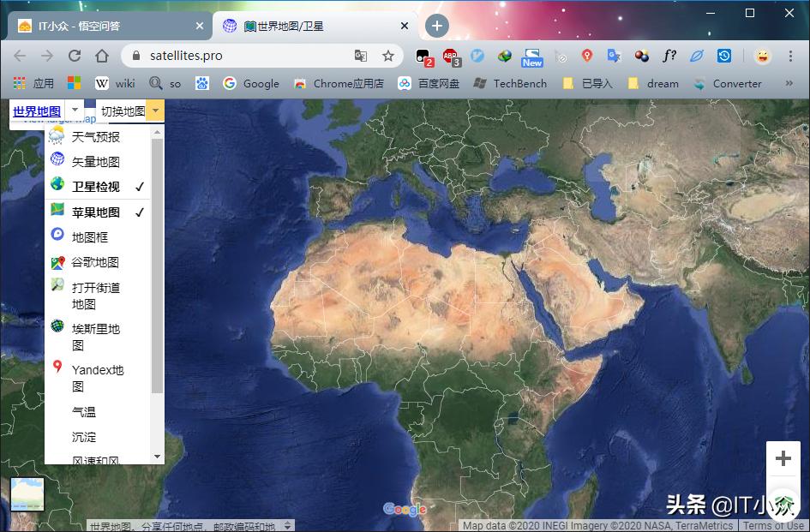Click the red Yandex map marker icon
The height and width of the screenshot is (532, 810).
click(x=57, y=367)
